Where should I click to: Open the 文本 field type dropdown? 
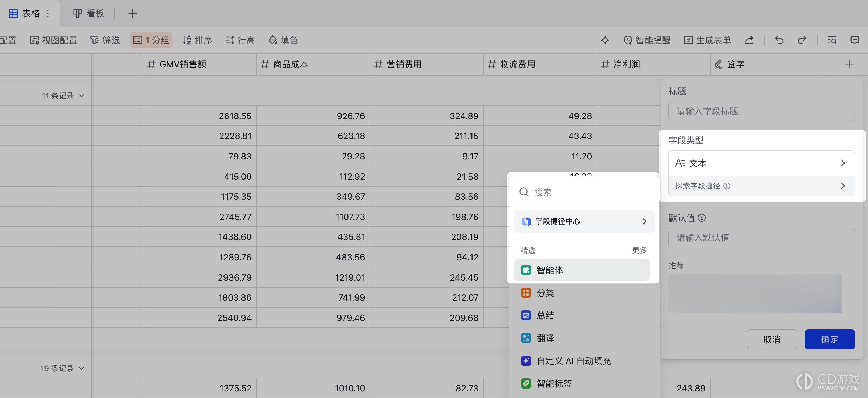coord(762,163)
